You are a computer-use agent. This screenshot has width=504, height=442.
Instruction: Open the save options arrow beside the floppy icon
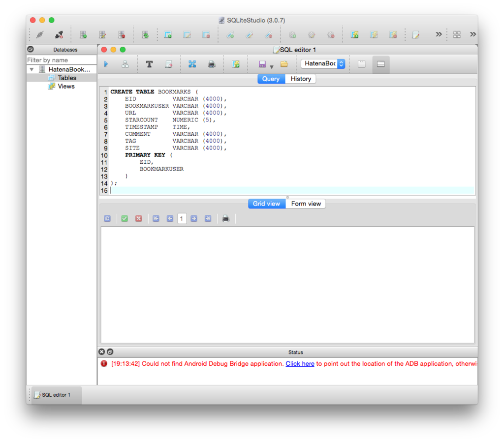tap(272, 67)
